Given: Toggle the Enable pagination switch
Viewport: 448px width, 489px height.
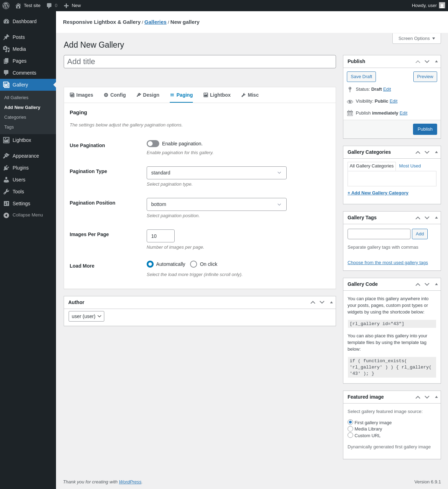Looking at the screenshot, I should (153, 144).
